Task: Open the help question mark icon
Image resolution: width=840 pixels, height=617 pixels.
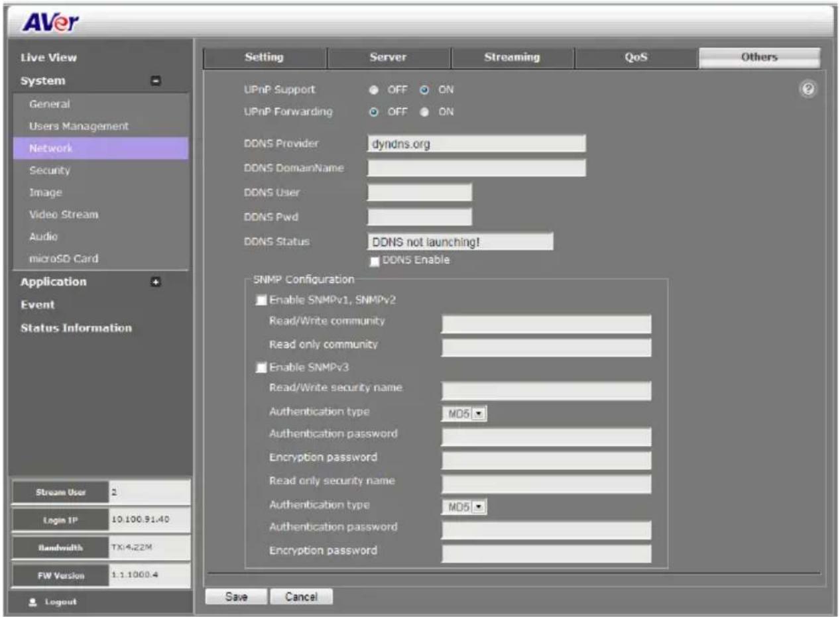Action: [x=808, y=89]
